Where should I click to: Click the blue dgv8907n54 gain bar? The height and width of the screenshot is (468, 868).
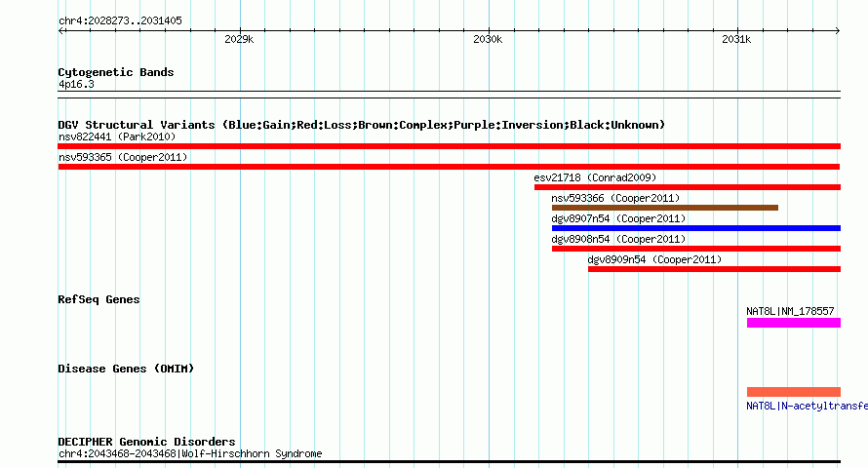pyautogui.click(x=695, y=228)
